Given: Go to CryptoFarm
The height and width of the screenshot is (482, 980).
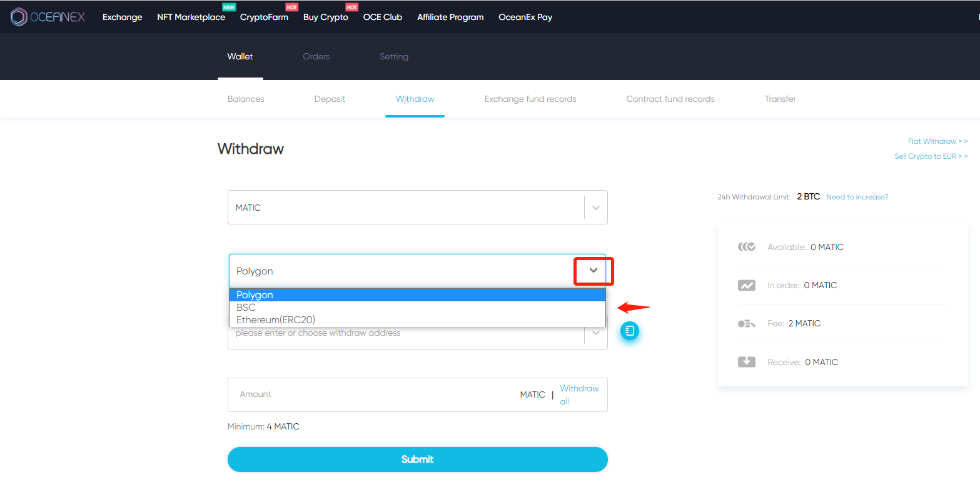Looking at the screenshot, I should tap(264, 17).
